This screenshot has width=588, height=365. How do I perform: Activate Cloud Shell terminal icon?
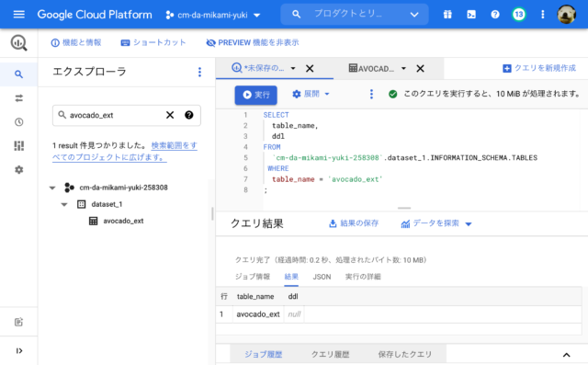(x=471, y=15)
